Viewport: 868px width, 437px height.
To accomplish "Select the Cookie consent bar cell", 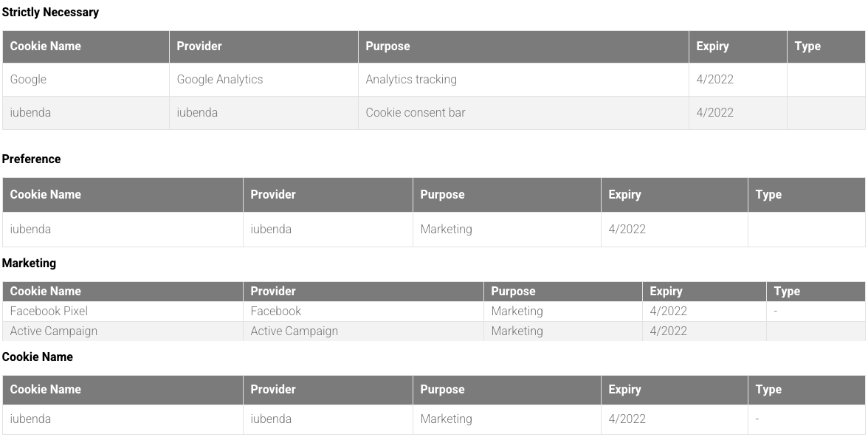I will 523,112.
